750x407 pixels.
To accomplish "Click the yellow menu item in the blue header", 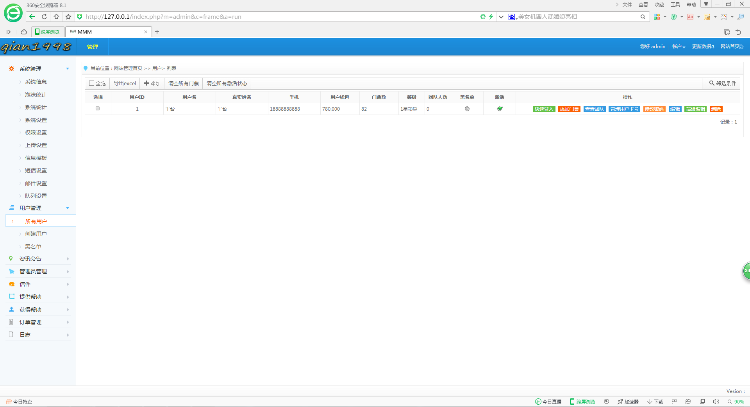I will (92, 46).
